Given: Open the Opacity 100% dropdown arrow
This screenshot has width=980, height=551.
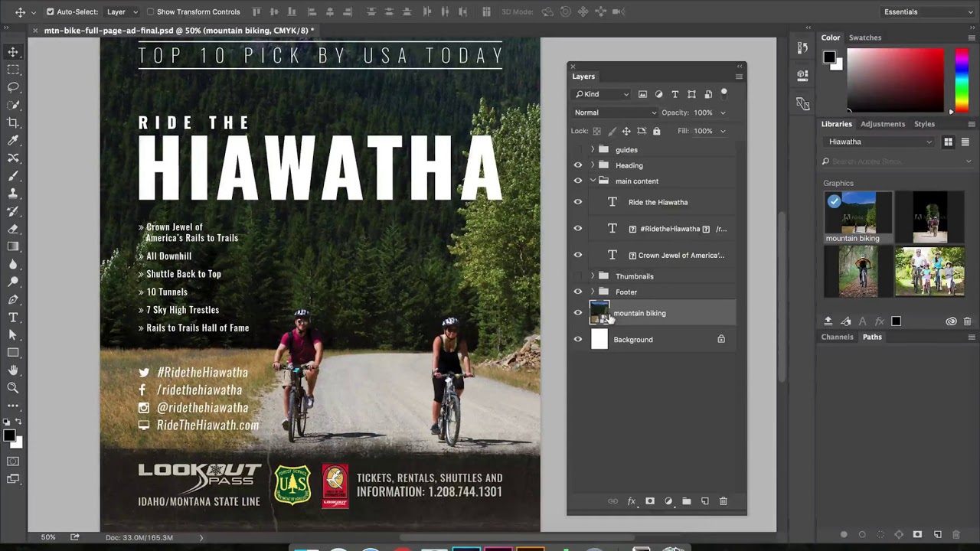Looking at the screenshot, I should 723,112.
